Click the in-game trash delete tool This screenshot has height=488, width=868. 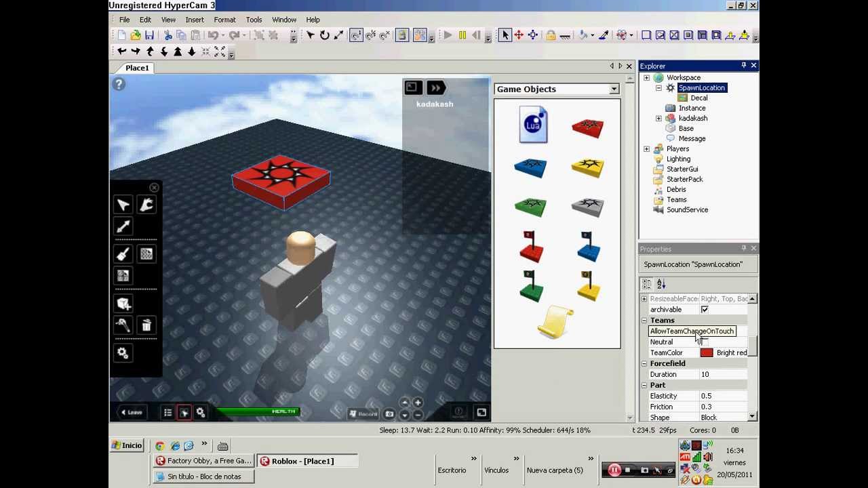click(146, 325)
